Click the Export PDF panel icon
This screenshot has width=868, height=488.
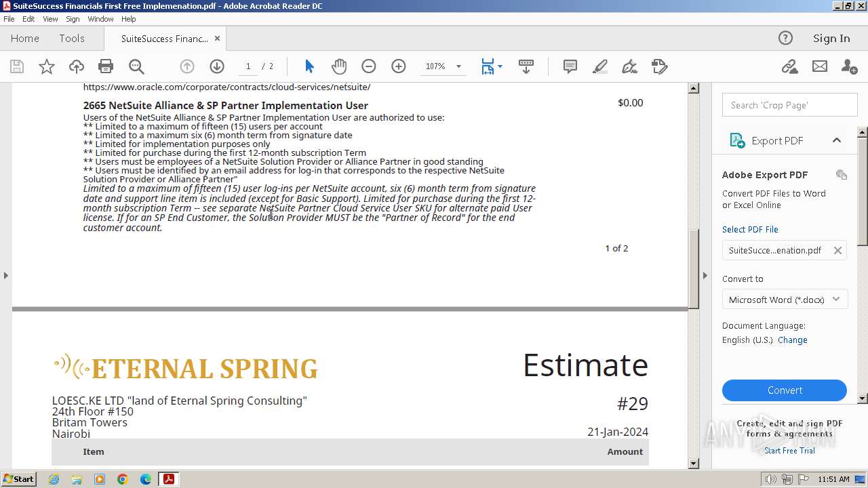737,140
